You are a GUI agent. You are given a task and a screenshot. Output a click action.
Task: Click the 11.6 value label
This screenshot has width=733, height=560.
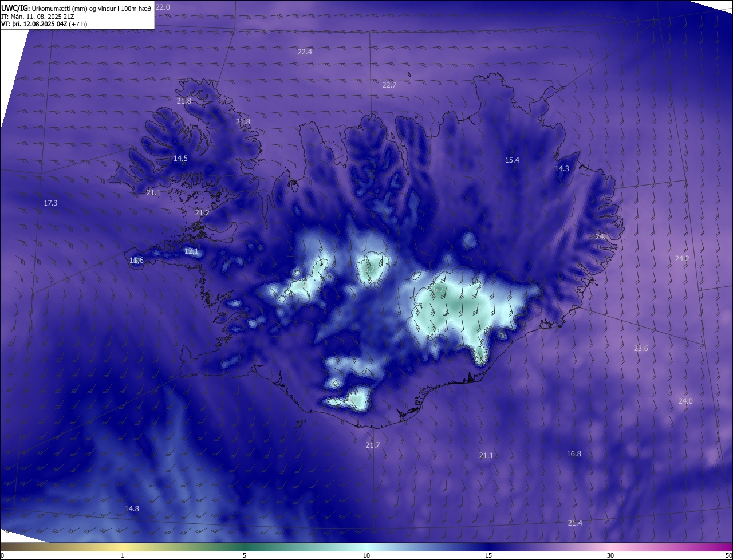coord(136,261)
